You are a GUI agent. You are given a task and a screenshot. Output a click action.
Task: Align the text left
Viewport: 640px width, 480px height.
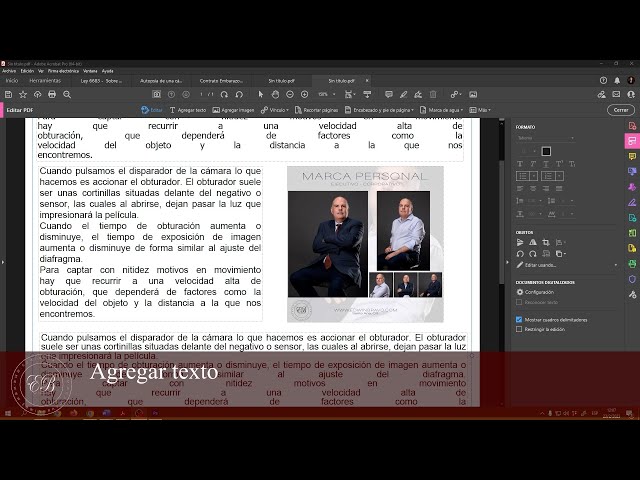[520, 189]
